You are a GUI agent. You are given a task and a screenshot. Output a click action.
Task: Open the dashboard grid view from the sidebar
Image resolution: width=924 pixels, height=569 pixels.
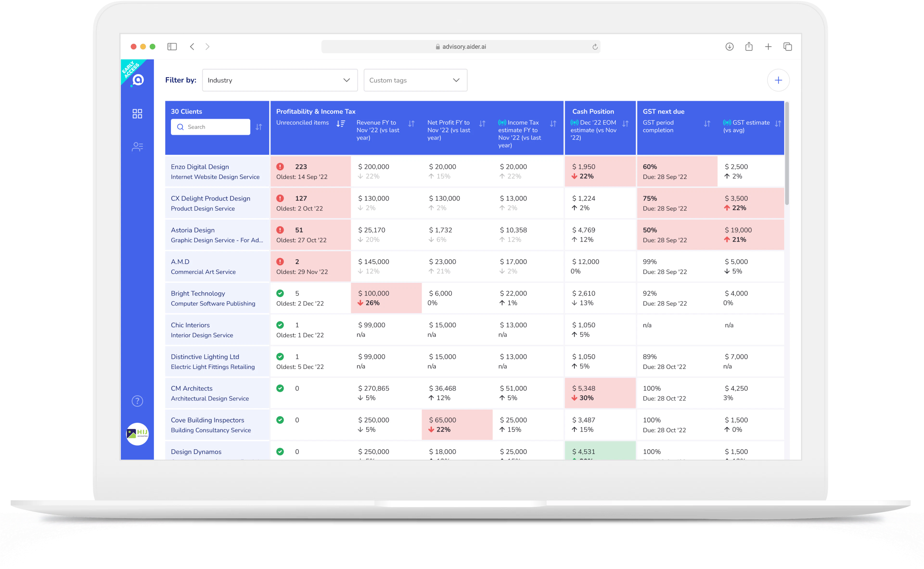coord(137,113)
